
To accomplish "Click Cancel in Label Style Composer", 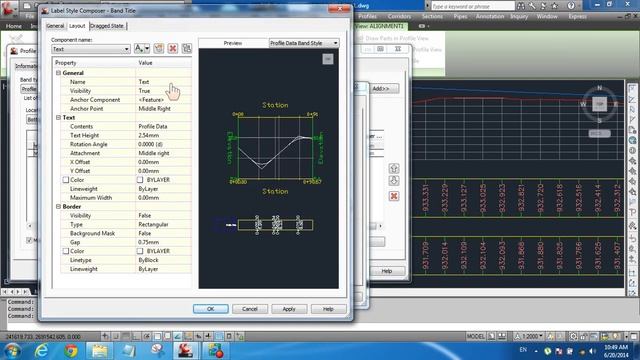I will click(250, 309).
